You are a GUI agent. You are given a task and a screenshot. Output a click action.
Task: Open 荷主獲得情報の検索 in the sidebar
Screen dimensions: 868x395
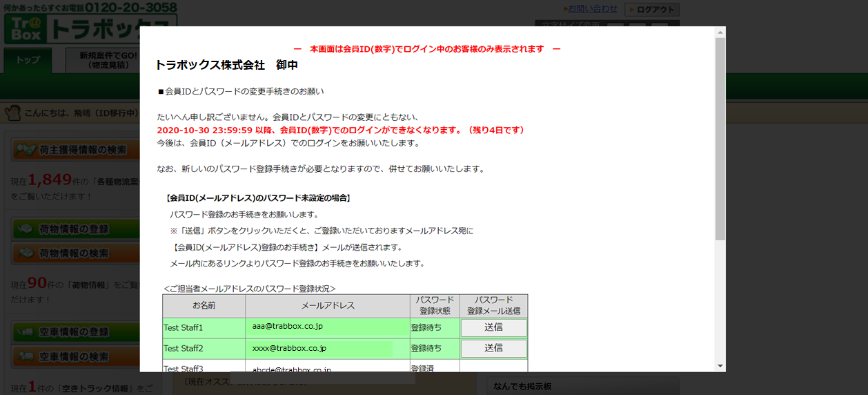click(x=76, y=150)
